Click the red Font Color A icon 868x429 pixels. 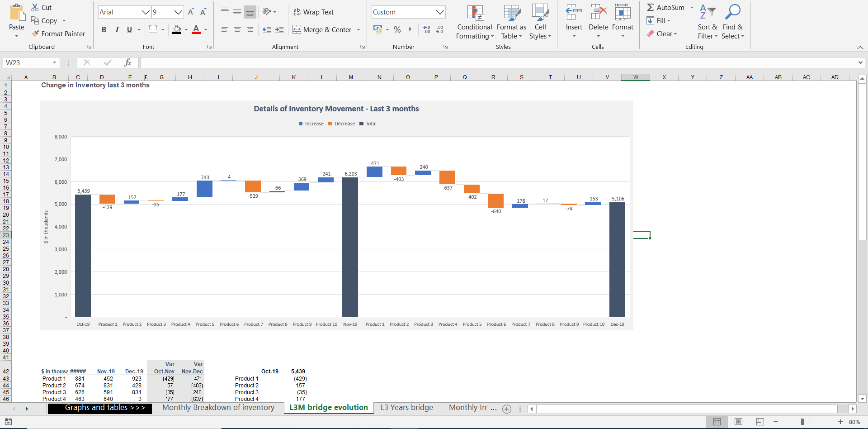coord(196,29)
